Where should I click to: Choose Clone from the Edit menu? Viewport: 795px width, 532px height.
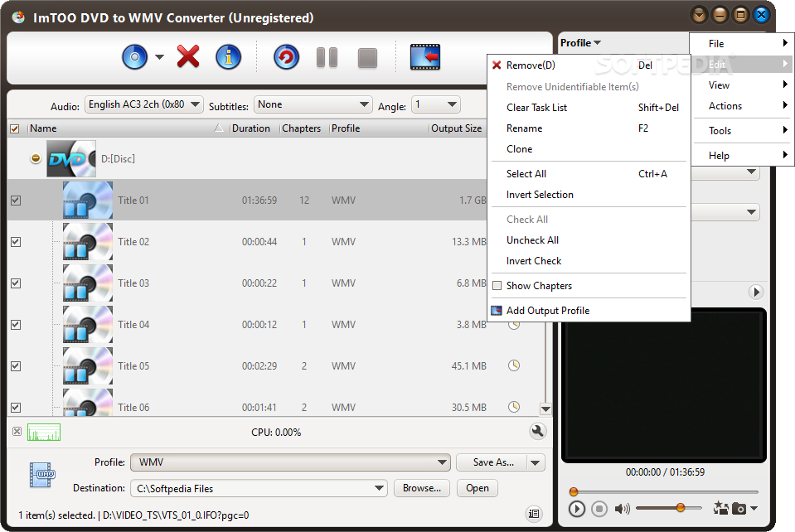coord(589,149)
